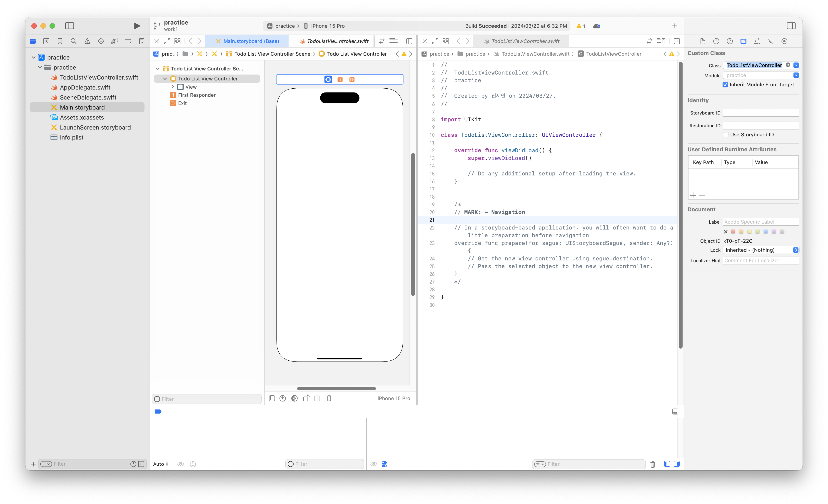Open the Find navigator magnifier icon

pyautogui.click(x=74, y=41)
